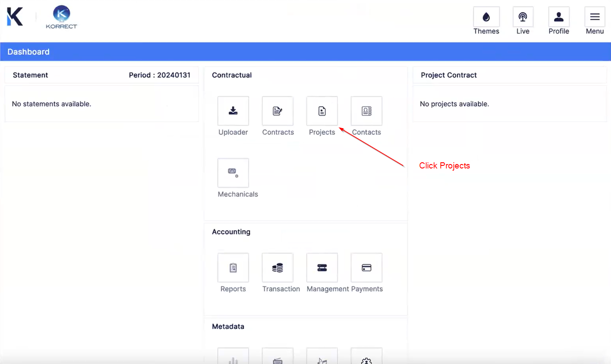Open the Reports icon in Accounting

pyautogui.click(x=233, y=268)
